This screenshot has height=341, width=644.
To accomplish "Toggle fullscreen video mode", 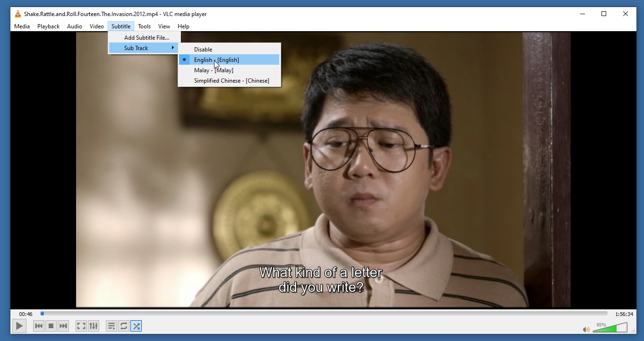I will [x=81, y=326].
